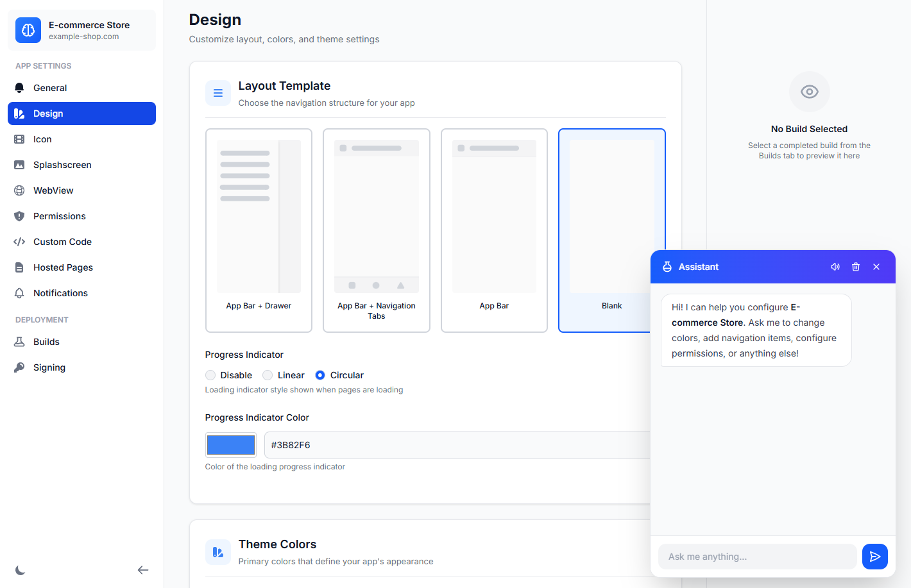Image resolution: width=911 pixels, height=588 pixels.
Task: Click the Layout Template section icon
Action: pos(218,93)
